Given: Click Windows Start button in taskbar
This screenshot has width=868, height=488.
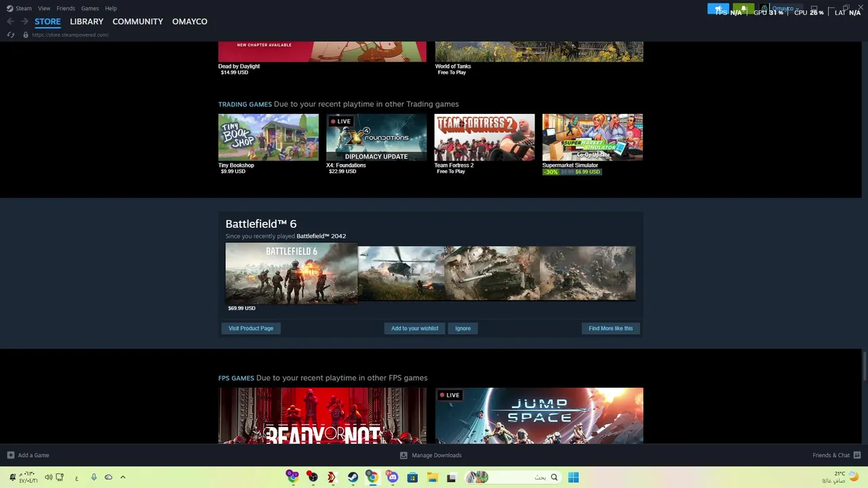Looking at the screenshot, I should tap(574, 477).
